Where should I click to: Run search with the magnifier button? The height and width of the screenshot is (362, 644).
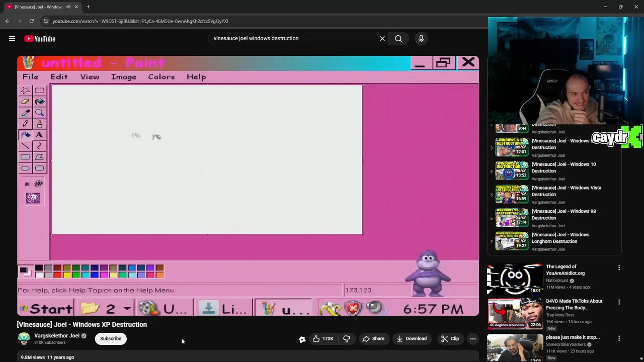click(x=398, y=38)
